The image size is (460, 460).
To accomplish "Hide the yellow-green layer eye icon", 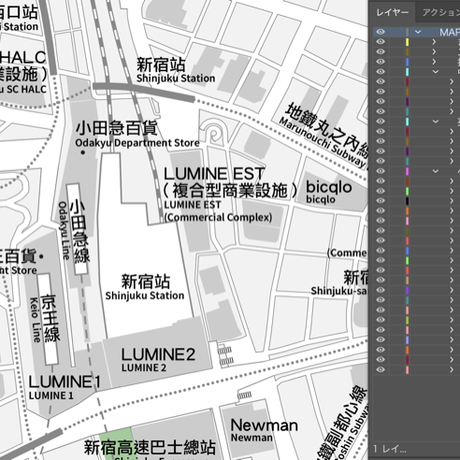I will 380,320.
